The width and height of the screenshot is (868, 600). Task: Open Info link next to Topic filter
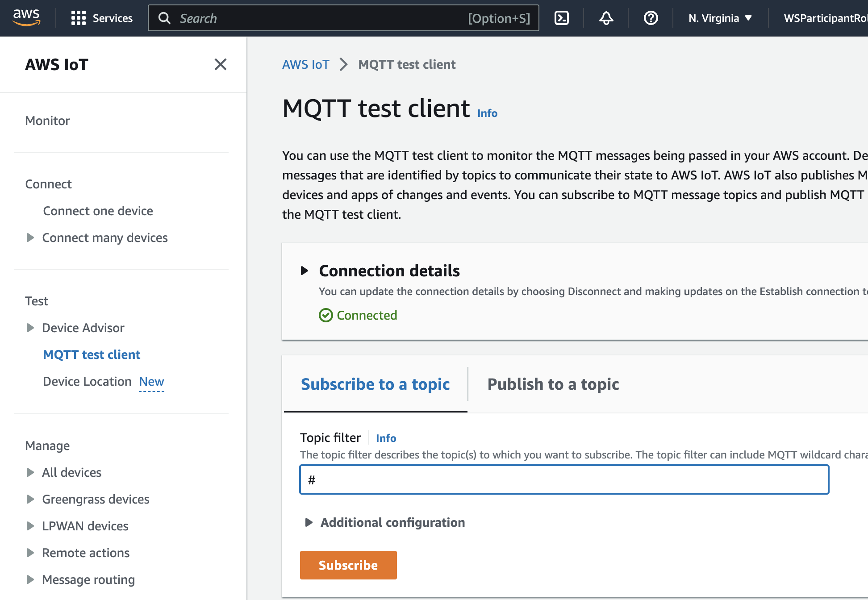pyautogui.click(x=386, y=438)
